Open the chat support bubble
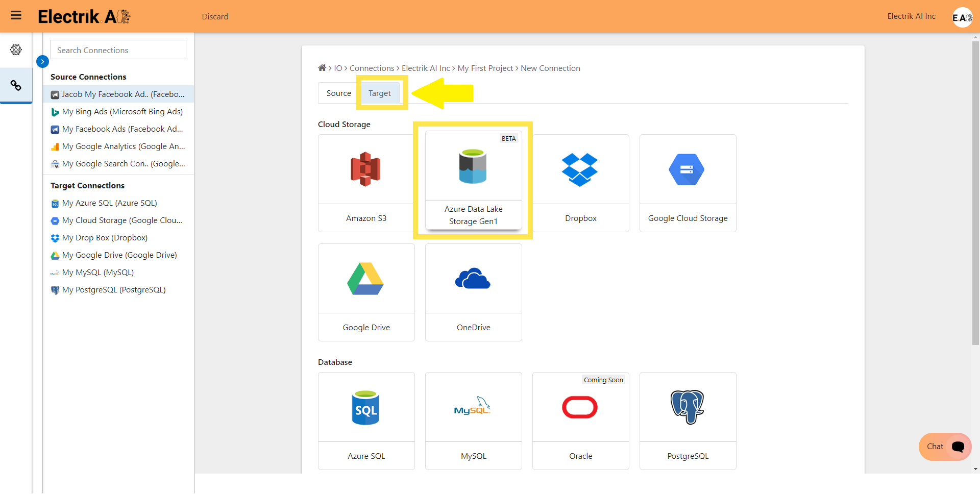This screenshot has height=494, width=980. coord(944,447)
